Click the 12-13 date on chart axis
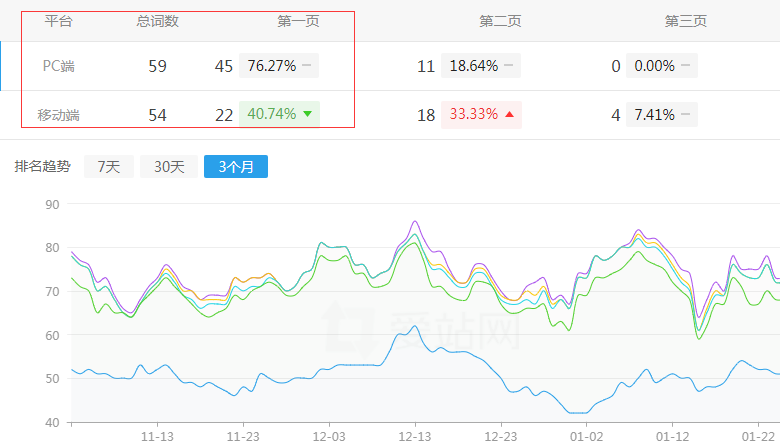Viewport: 780px width, 445px height. coord(414,436)
